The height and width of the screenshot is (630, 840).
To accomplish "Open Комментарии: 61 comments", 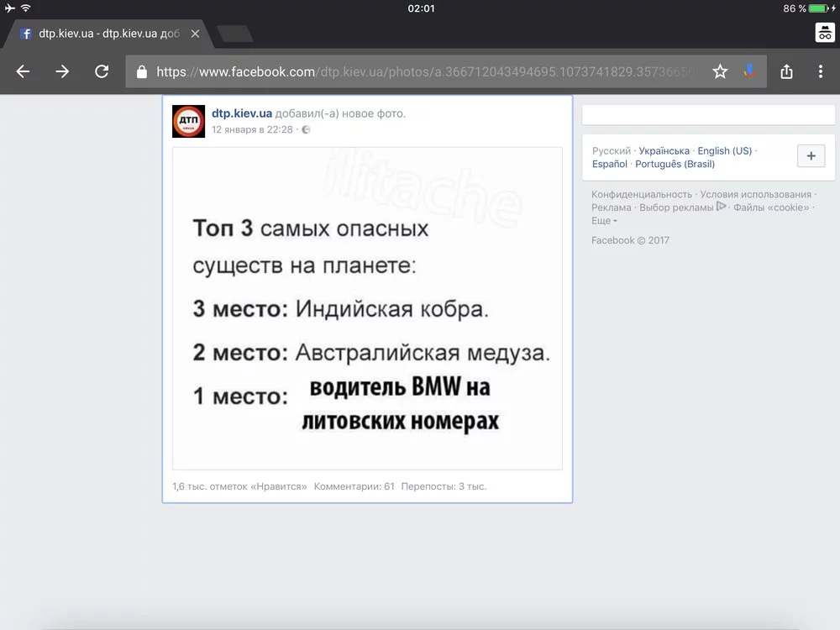I will click(354, 486).
